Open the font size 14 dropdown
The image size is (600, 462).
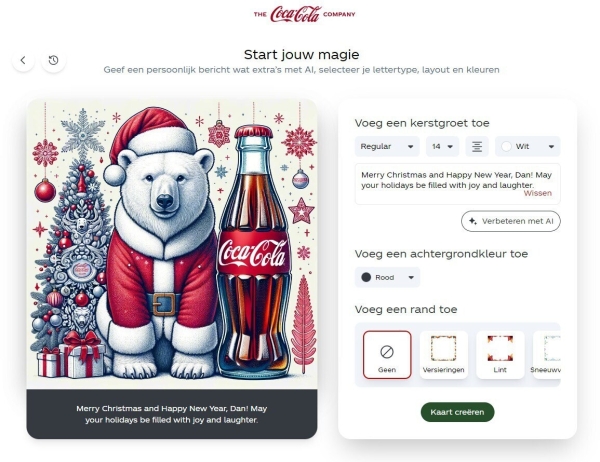442,147
